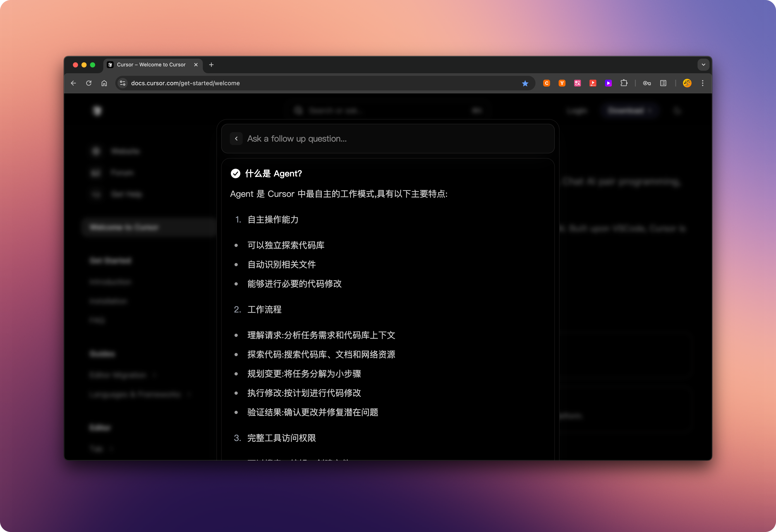The height and width of the screenshot is (532, 776).
Task: Open the red video download extension
Action: click(x=593, y=83)
